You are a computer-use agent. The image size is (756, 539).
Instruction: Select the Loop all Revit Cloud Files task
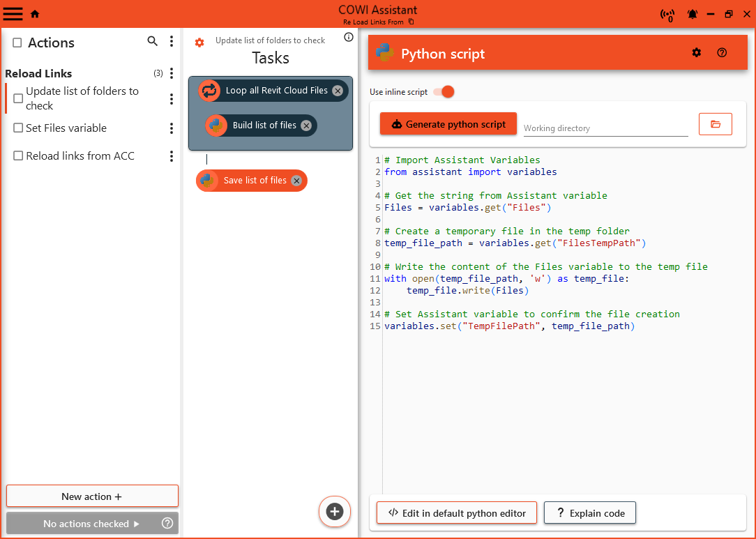tap(275, 91)
